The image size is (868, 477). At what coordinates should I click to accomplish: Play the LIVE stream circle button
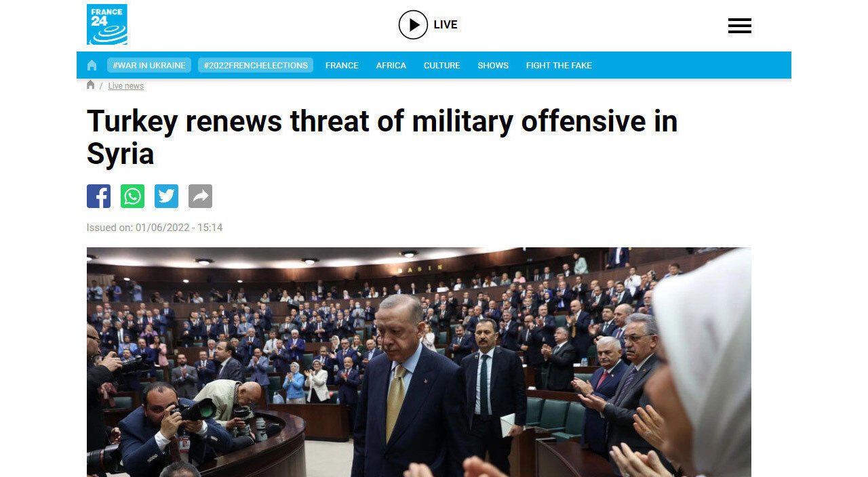[x=413, y=24]
